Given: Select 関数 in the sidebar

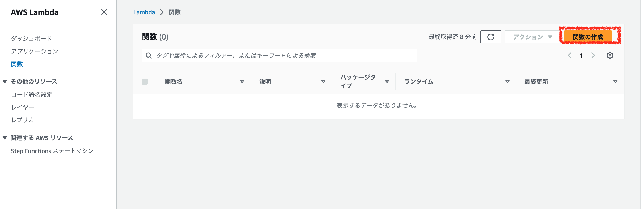Looking at the screenshot, I should click(17, 64).
